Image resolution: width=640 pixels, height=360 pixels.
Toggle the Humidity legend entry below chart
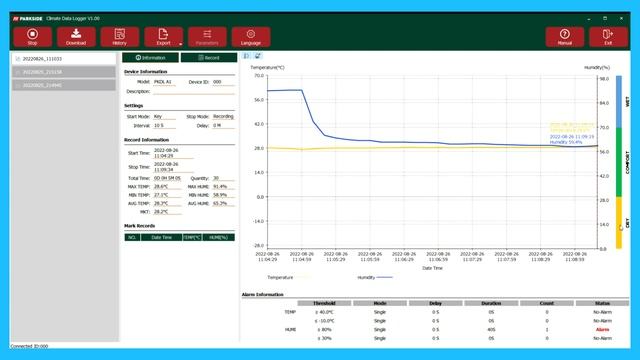[375, 278]
